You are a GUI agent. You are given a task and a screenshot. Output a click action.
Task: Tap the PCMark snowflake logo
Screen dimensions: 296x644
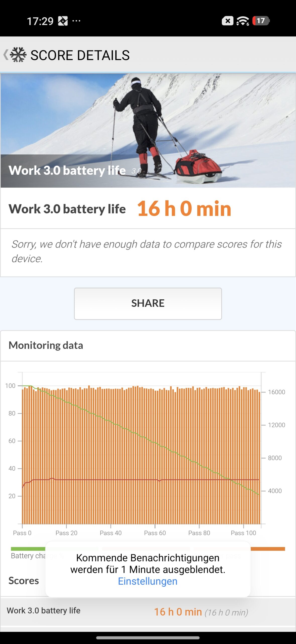(x=18, y=55)
